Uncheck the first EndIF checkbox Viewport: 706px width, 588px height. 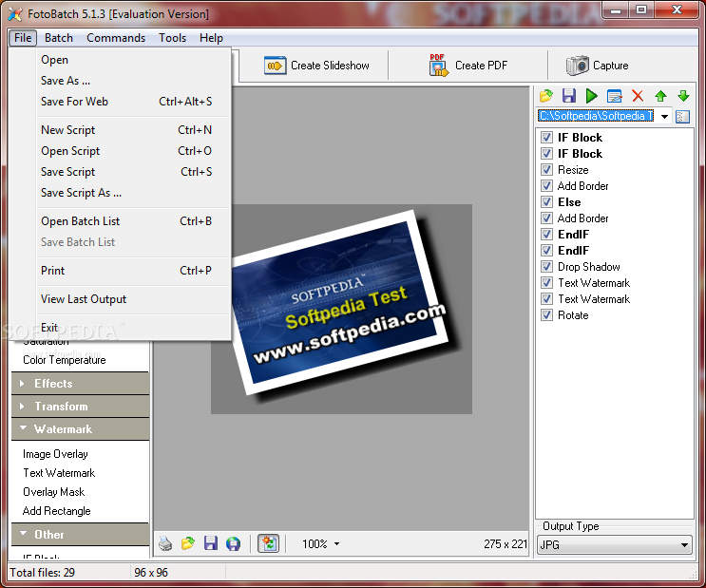546,234
